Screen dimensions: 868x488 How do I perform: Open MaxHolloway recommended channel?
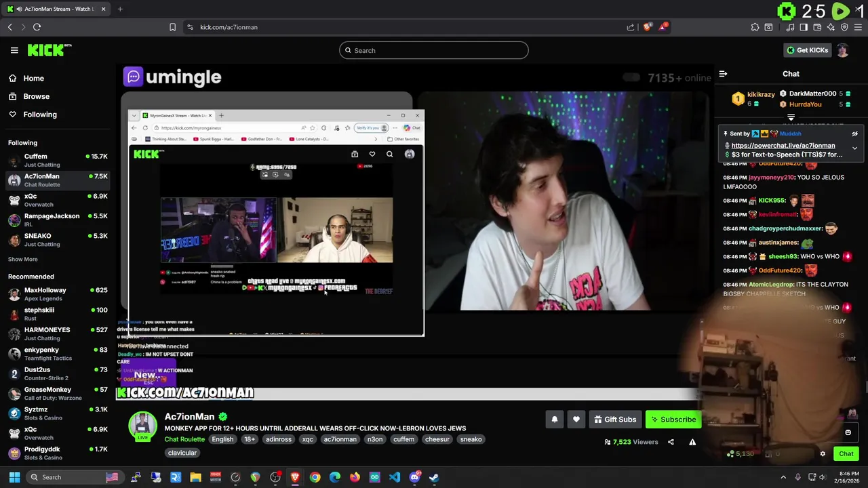coord(58,294)
